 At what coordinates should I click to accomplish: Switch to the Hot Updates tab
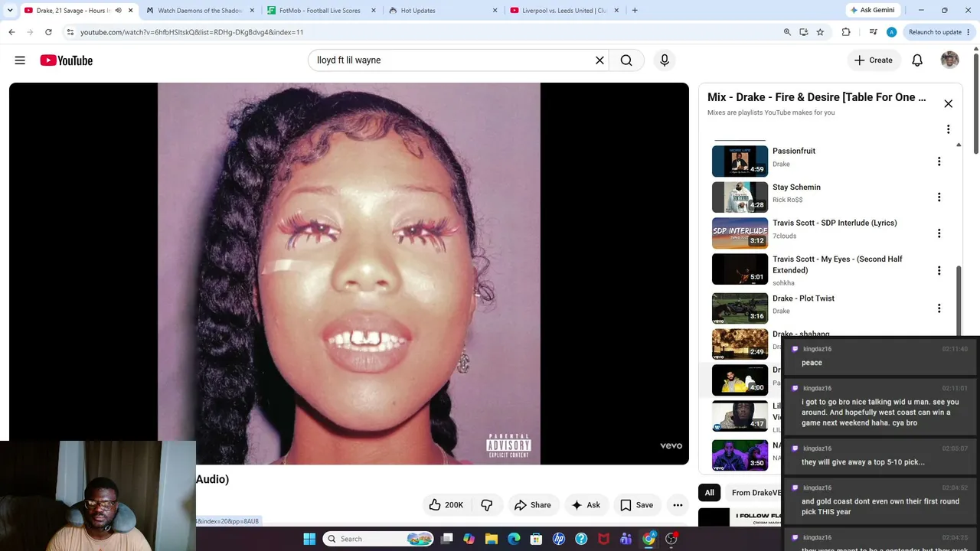click(442, 11)
